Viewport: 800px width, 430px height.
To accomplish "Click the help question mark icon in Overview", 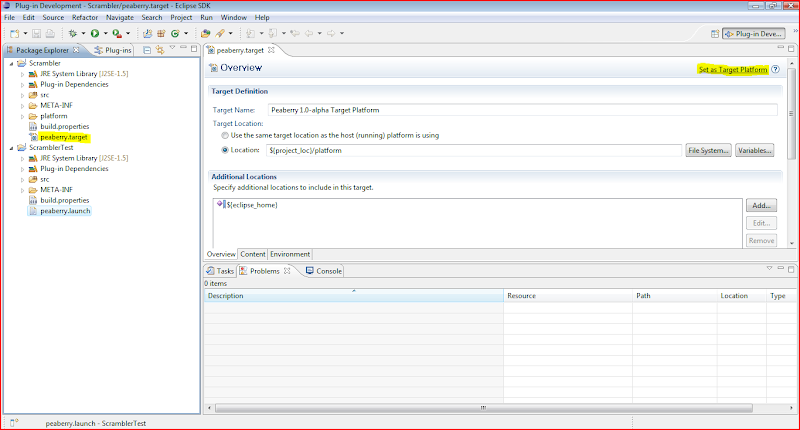I will [776, 69].
